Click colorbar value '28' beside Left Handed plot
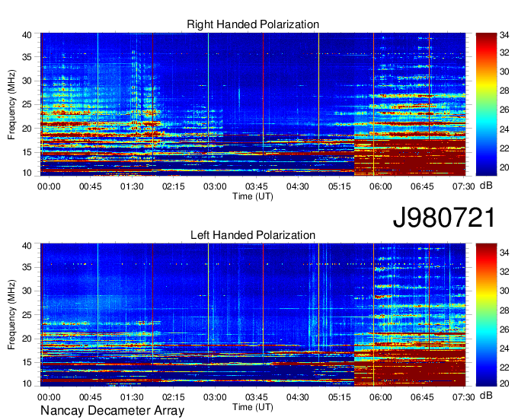This screenshot has height=420, width=518. coord(504,310)
